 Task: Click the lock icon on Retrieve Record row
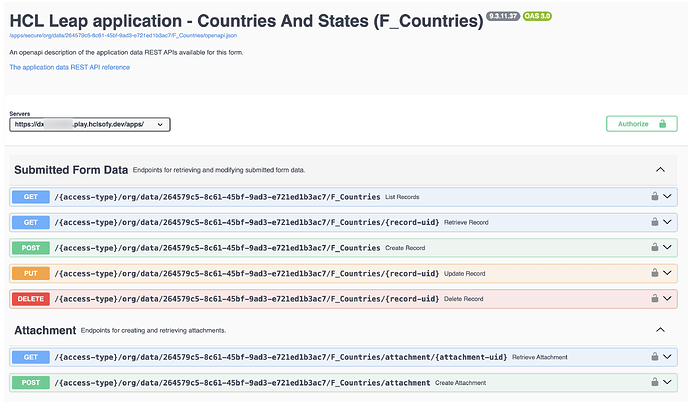click(x=654, y=222)
